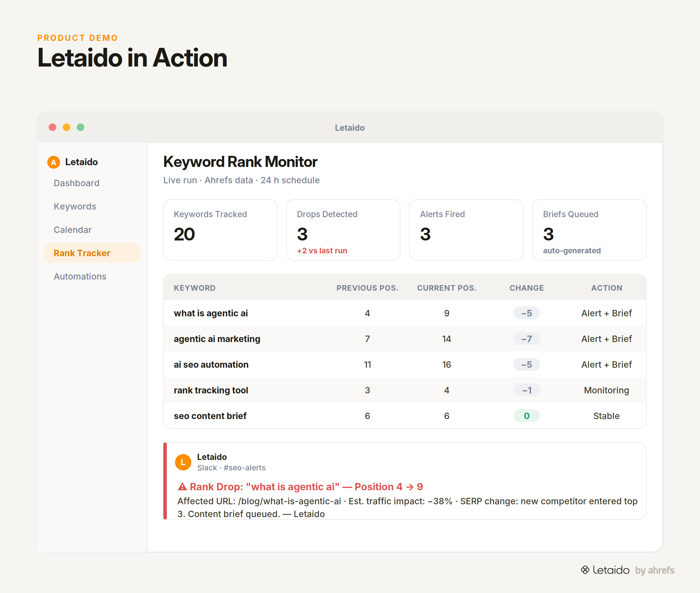This screenshot has height=593, width=700.
Task: Sort by the KEYWORD column header
Action: (x=195, y=288)
